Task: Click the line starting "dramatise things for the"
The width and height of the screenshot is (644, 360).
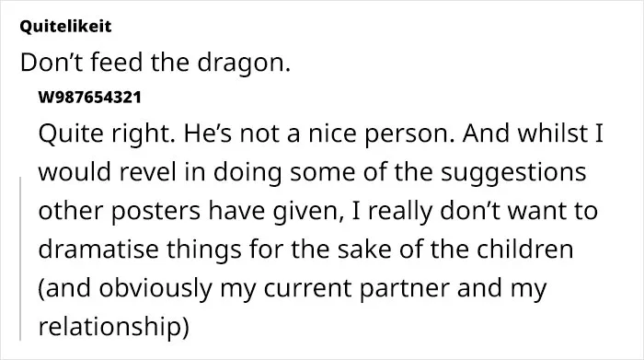Action: pos(305,250)
